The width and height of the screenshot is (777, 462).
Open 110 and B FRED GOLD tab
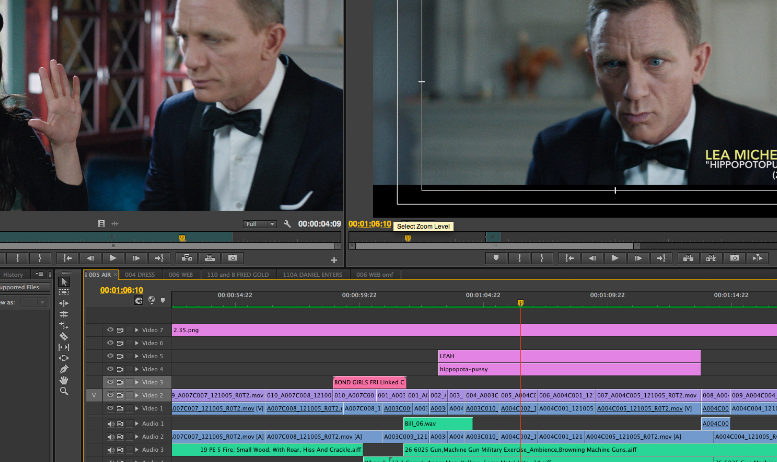tap(238, 275)
